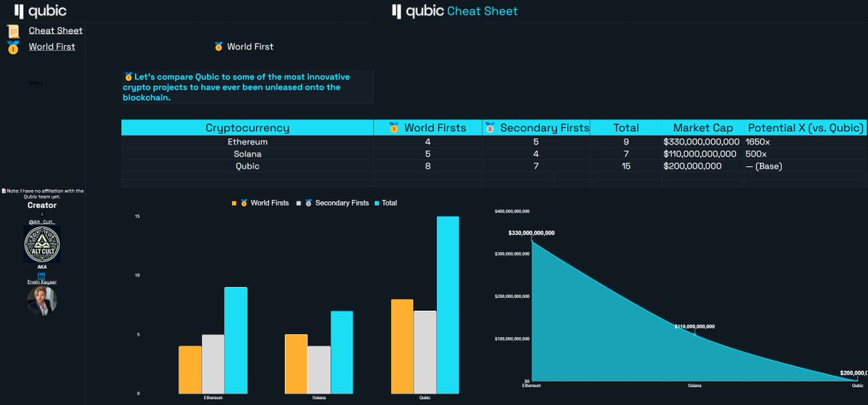Click the creator's profile photo
This screenshot has width=868, height=405.
coord(42,300)
